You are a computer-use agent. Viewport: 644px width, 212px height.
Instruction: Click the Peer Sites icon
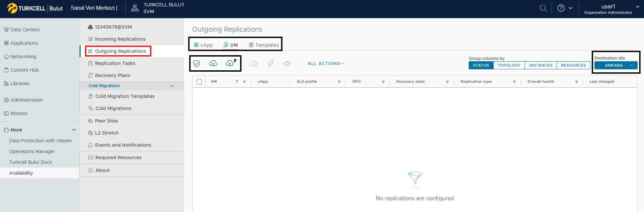(90, 121)
